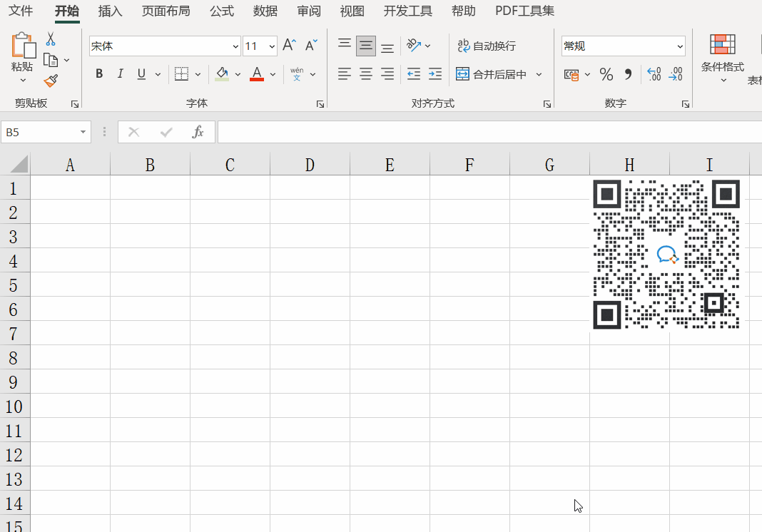Click the Insert Function fx icon
The image size is (762, 532).
pos(198,132)
